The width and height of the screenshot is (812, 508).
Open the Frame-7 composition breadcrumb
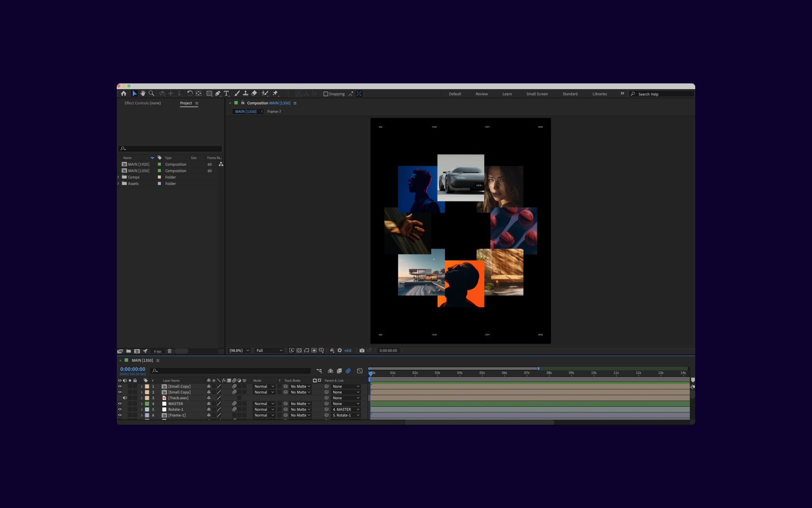[x=274, y=111]
